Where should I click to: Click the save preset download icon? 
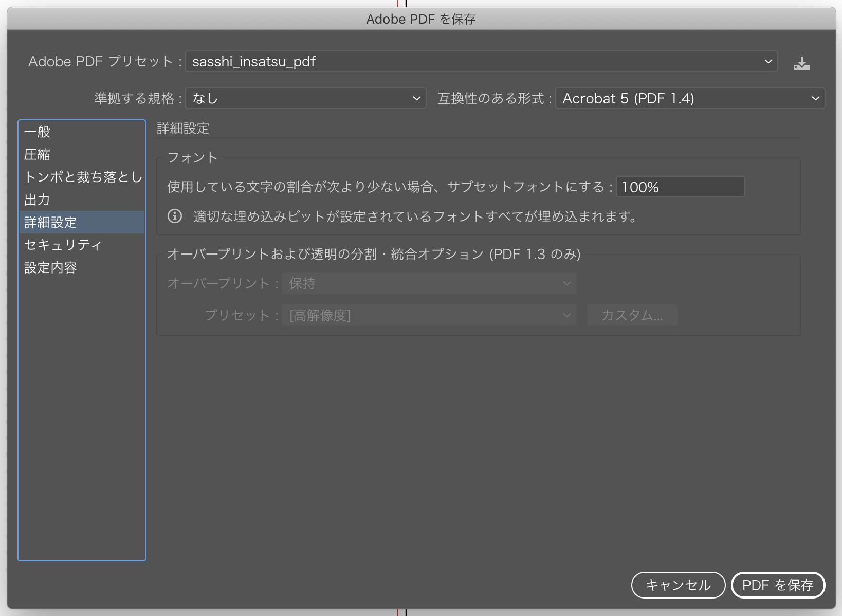tap(801, 63)
